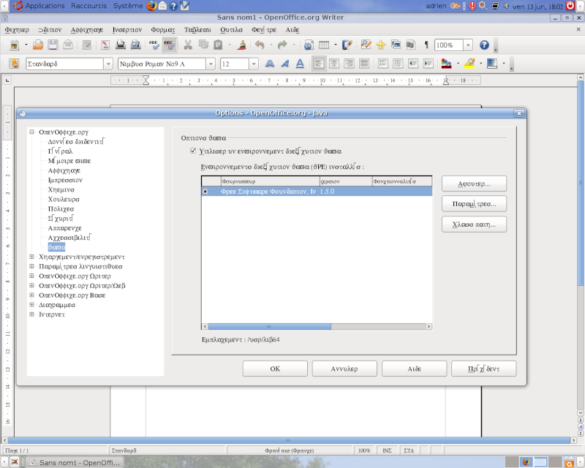This screenshot has width=585, height=468.
Task: Click the OK button in Options dialog
Action: point(275,369)
